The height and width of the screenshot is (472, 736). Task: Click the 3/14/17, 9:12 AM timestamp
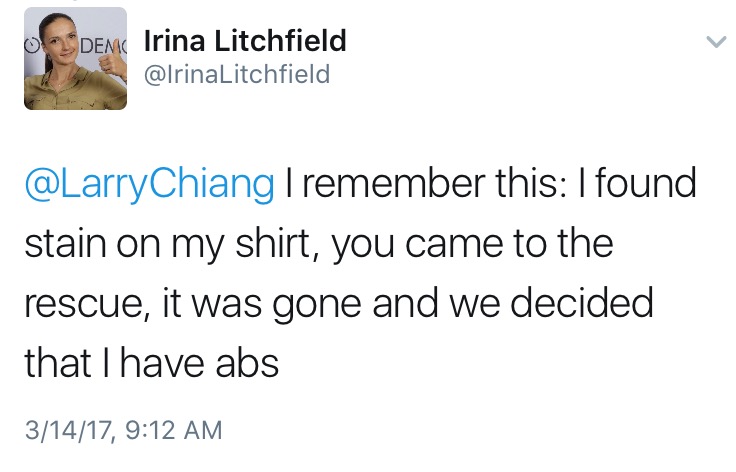tap(123, 431)
